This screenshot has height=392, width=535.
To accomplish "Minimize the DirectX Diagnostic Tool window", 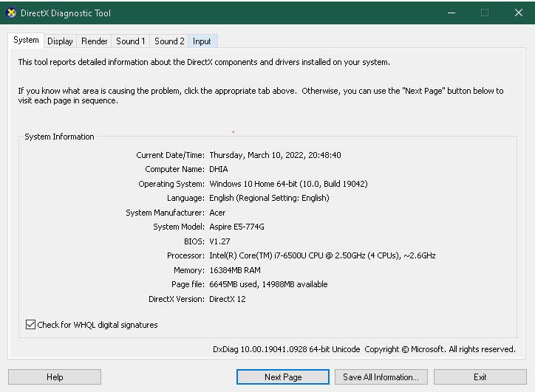I will (451, 13).
